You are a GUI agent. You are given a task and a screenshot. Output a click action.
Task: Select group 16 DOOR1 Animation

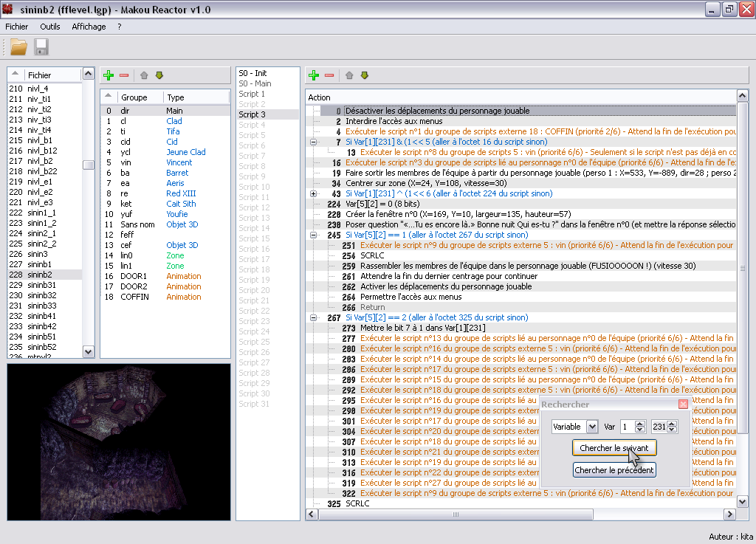(x=165, y=277)
